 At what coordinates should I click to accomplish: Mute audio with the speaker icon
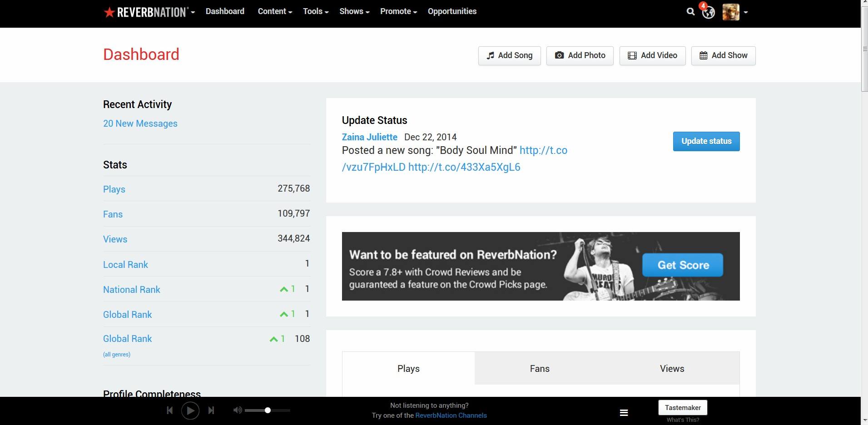[x=238, y=410]
